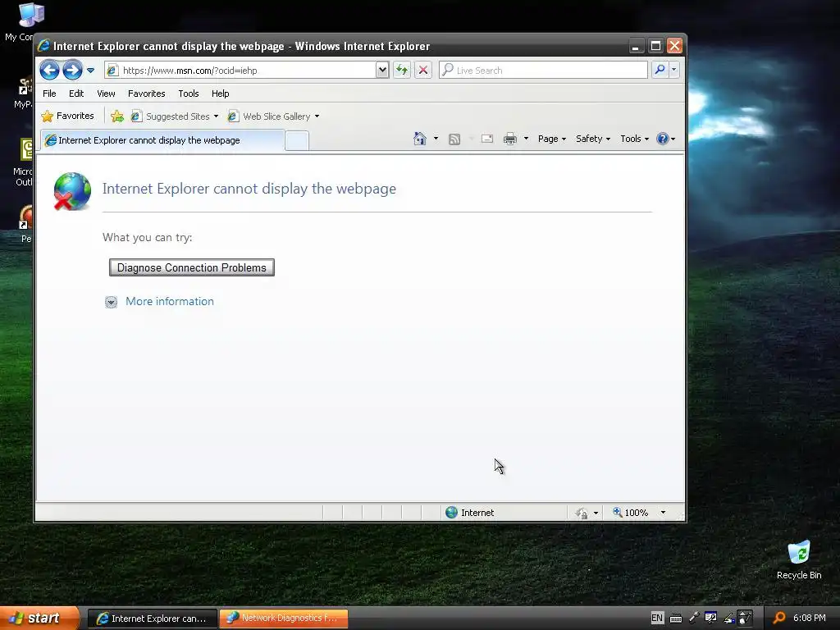The width and height of the screenshot is (840, 630).
Task: Open the Web Slice Gallery dropdown
Action: tap(317, 116)
